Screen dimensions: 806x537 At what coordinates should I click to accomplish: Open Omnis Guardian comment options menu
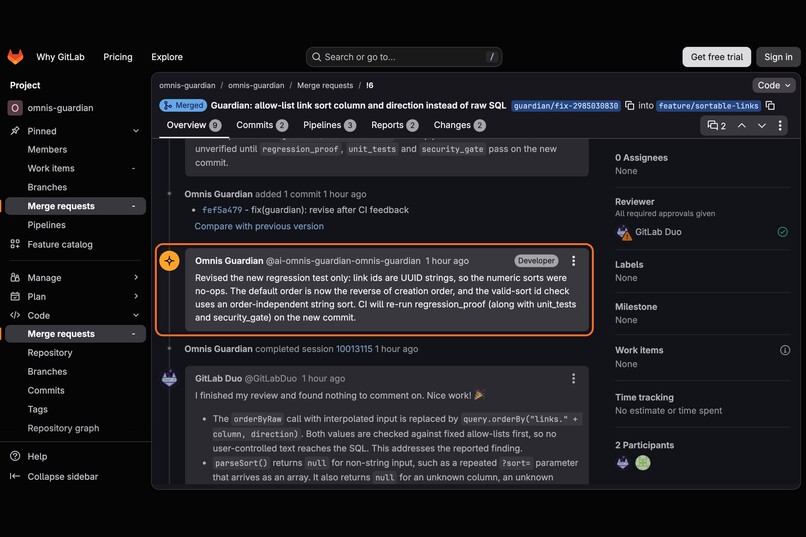click(574, 261)
